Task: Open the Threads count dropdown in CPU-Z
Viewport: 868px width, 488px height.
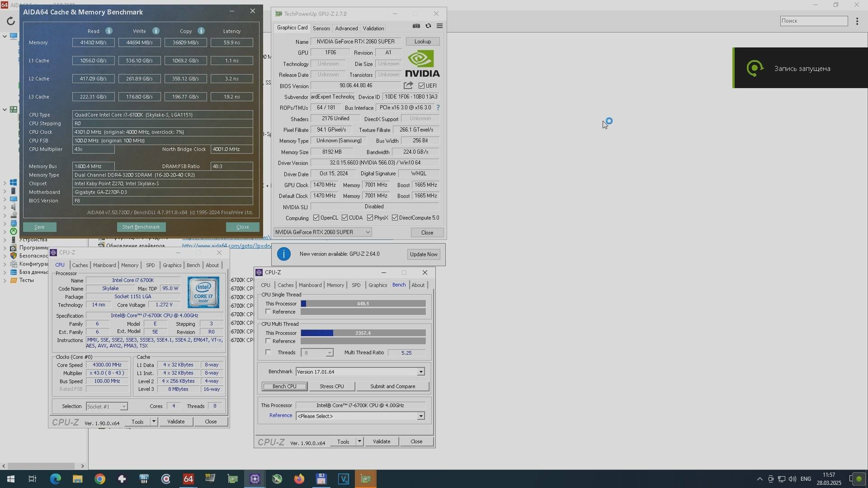Action: (330, 353)
